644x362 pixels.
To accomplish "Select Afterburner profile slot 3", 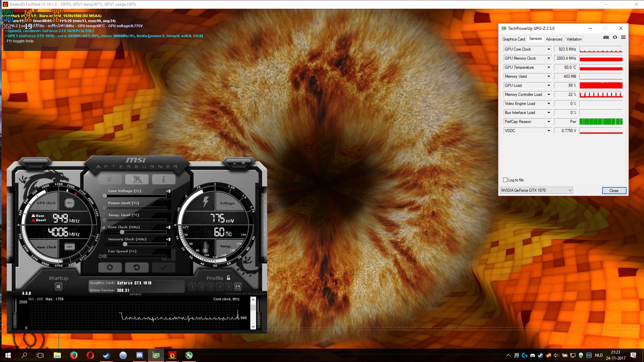I will click(x=210, y=287).
